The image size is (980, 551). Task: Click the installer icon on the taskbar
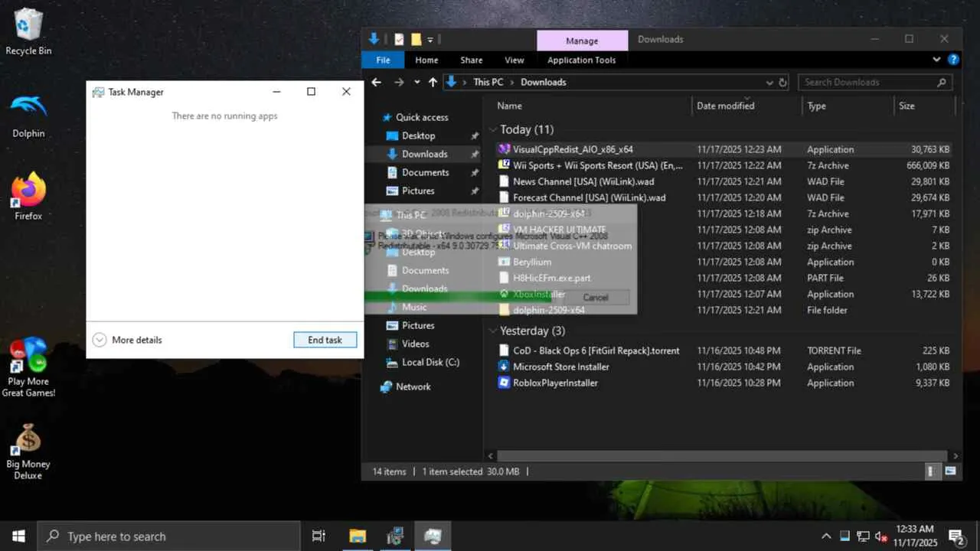click(396, 536)
